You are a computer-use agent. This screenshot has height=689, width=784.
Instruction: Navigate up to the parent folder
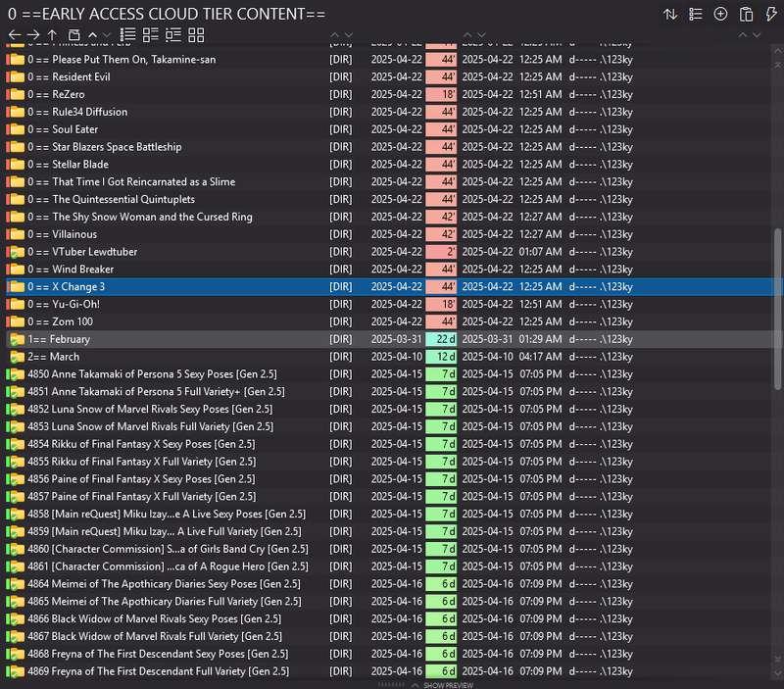point(52,35)
